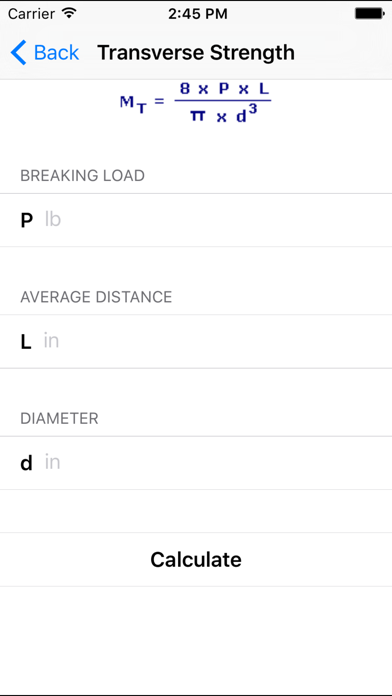Tap the AVERAGE DISTANCE section header
The height and width of the screenshot is (696, 392).
point(96,297)
